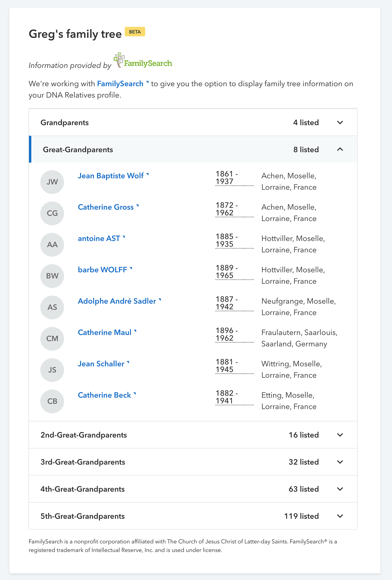Image resolution: width=392 pixels, height=580 pixels.
Task: Click the BW avatar circle
Action: coord(52,276)
